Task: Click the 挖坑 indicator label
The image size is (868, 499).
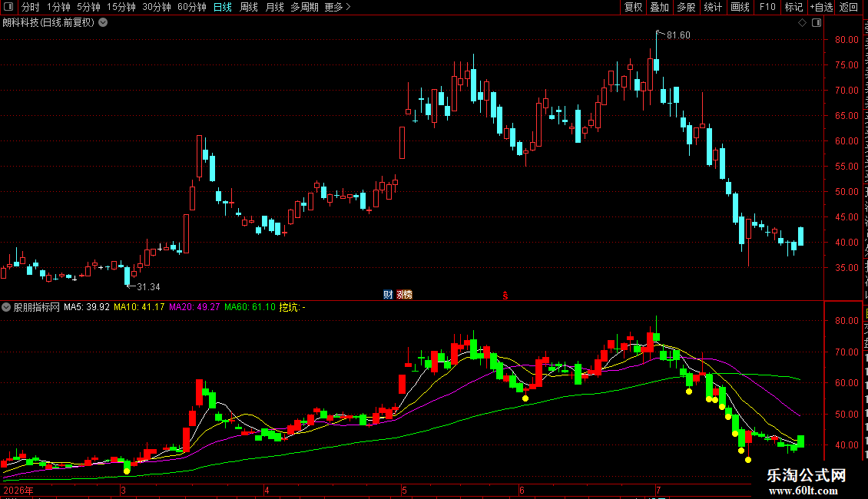Action: (289, 307)
